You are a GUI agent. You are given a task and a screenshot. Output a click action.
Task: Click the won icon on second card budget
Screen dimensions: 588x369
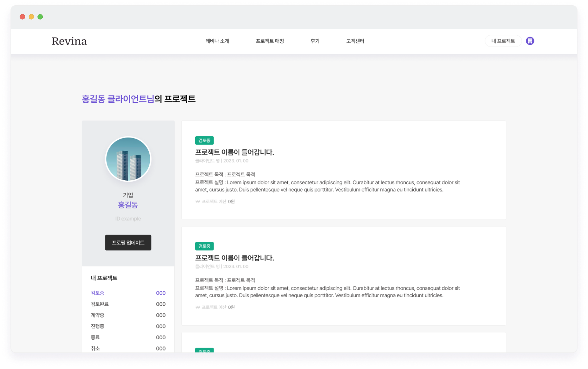pyautogui.click(x=197, y=307)
